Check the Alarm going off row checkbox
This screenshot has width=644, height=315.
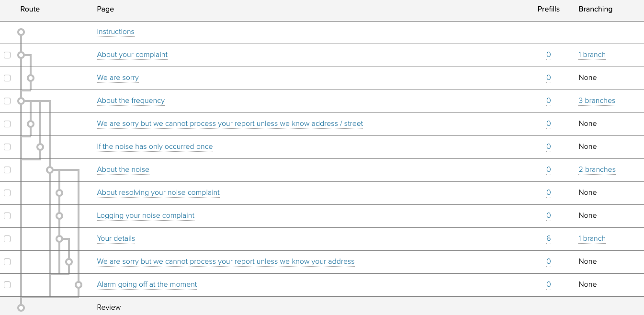coord(7,285)
